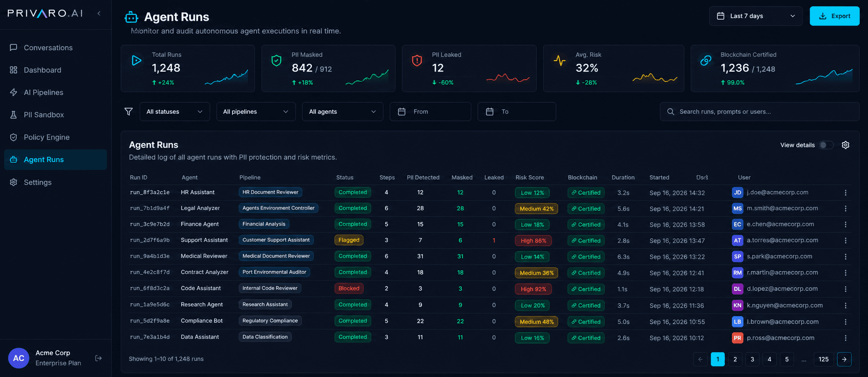Click the Avg. Risk pulse icon
This screenshot has width=868, height=377.
coord(559,60)
